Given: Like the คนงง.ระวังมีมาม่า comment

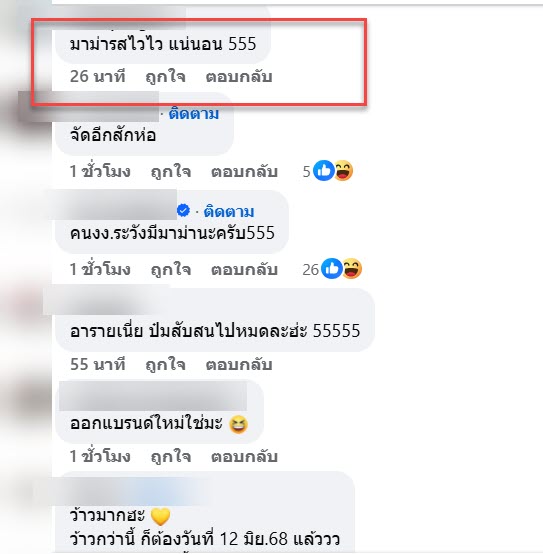Looking at the screenshot, I should [171, 270].
